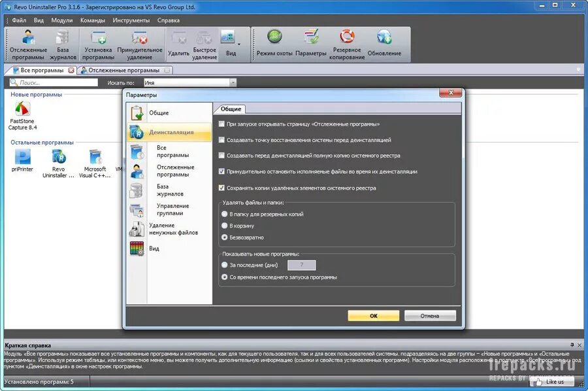588x391 pixels.
Task: Enable Создавать точку восстановления системы checkbox
Action: 221,140
